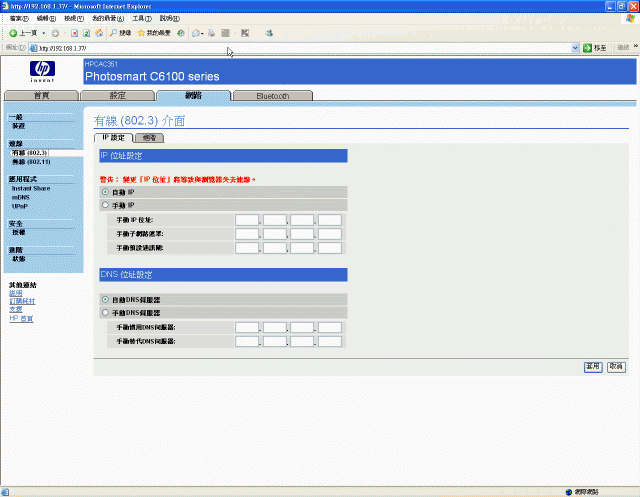Click the IE Forward arrow button

click(55, 33)
